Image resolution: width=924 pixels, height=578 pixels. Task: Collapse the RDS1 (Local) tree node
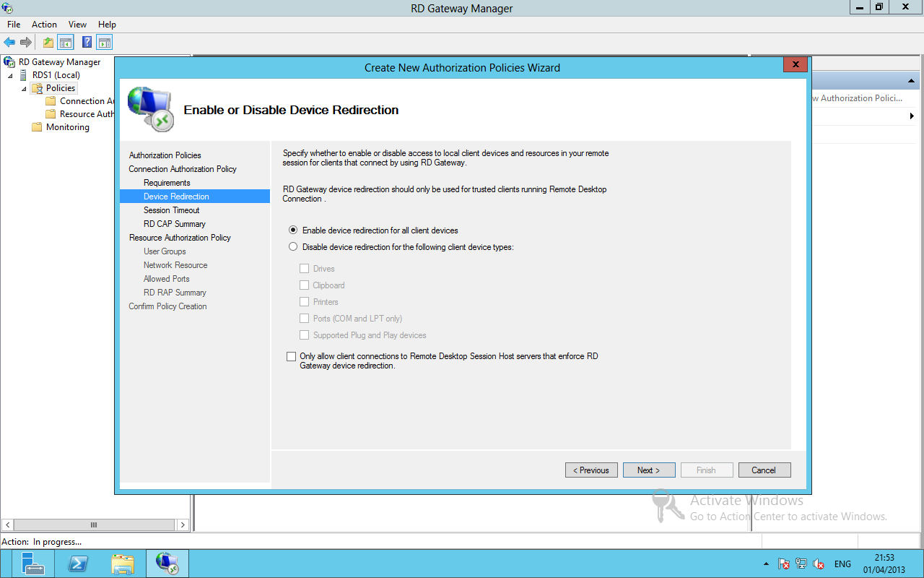click(x=11, y=76)
